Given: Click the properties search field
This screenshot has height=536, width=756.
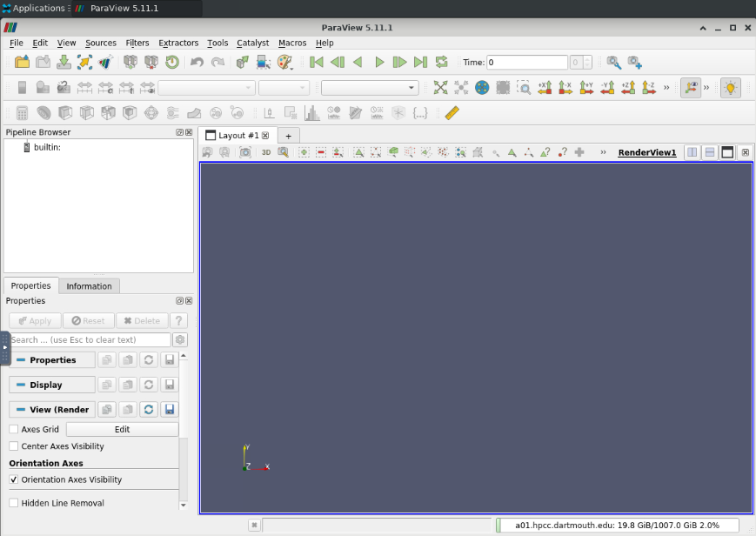Looking at the screenshot, I should [90, 339].
